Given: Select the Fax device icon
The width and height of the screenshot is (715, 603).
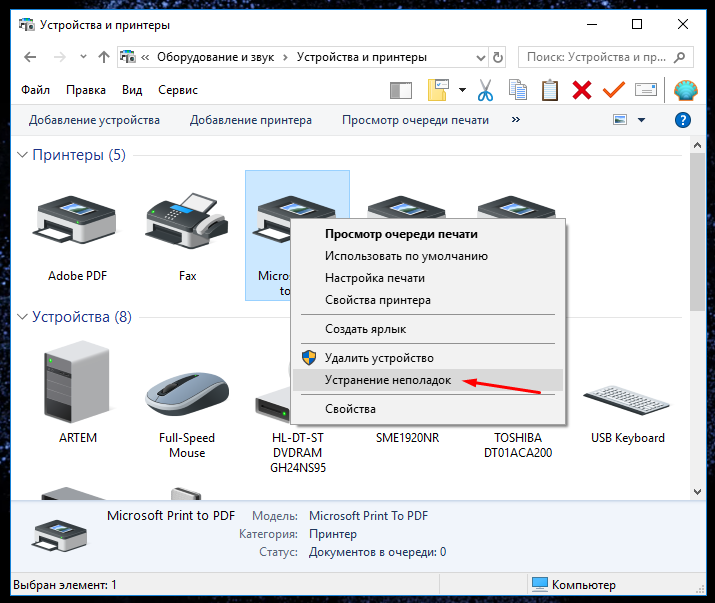Looking at the screenshot, I should pos(187,220).
